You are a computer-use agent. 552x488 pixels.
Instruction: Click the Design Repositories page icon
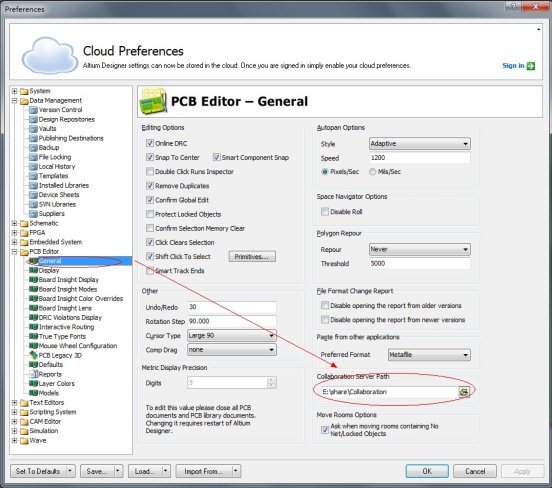[x=33, y=119]
